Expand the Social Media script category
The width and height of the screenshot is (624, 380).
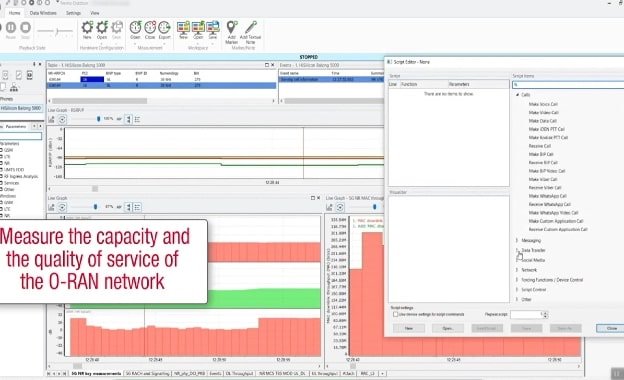517,260
